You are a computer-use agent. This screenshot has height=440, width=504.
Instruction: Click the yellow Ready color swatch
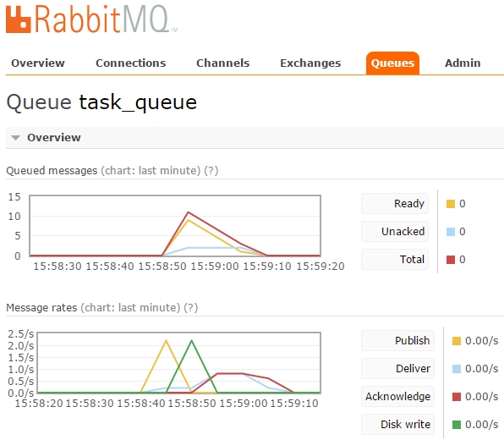click(451, 204)
